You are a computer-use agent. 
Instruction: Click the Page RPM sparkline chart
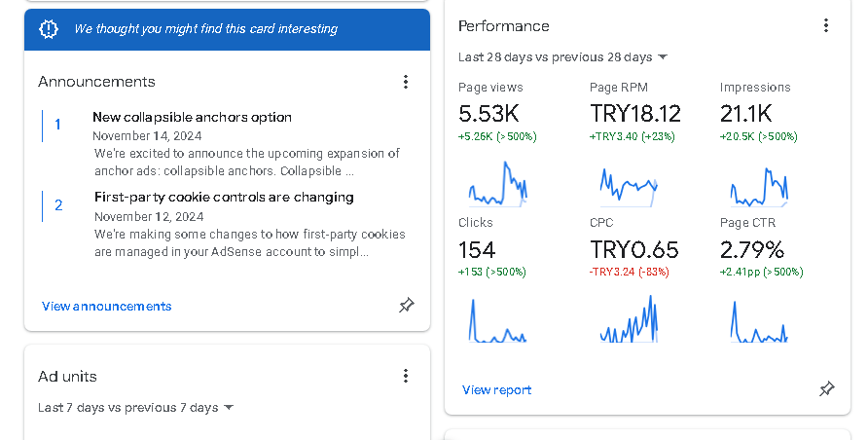(x=629, y=187)
